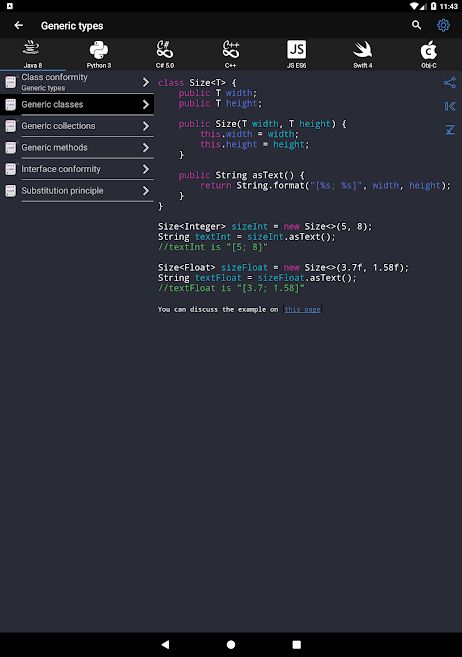Select the Swift 4 bird icon
Viewport: 462px width, 657px height.
pos(362,49)
